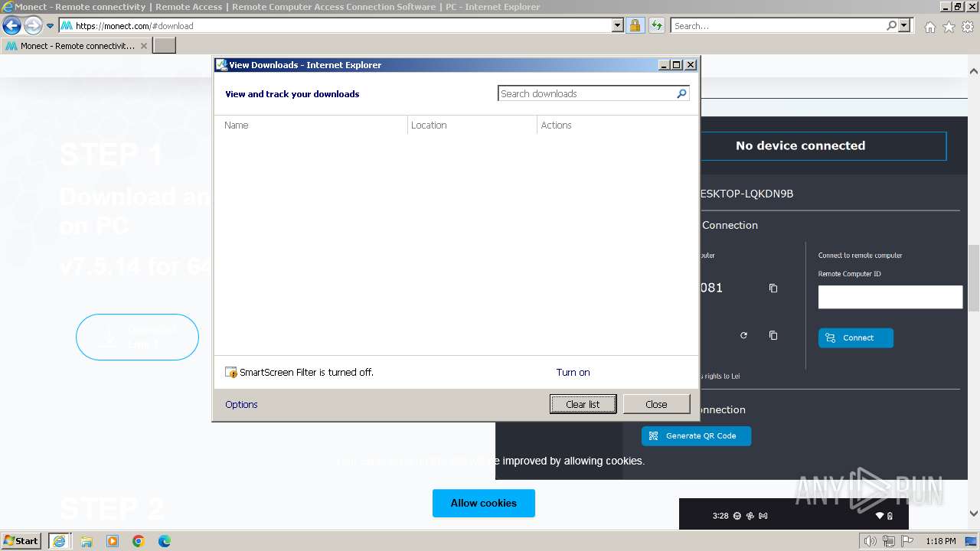
Task: Click the browser Back arrow button
Action: point(11,25)
